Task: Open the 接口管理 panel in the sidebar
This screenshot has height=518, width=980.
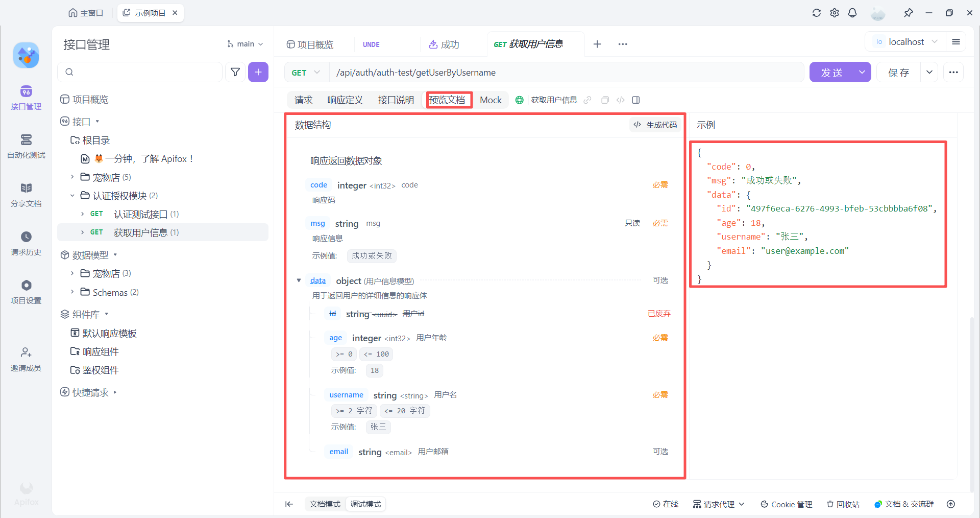Action: [26, 98]
